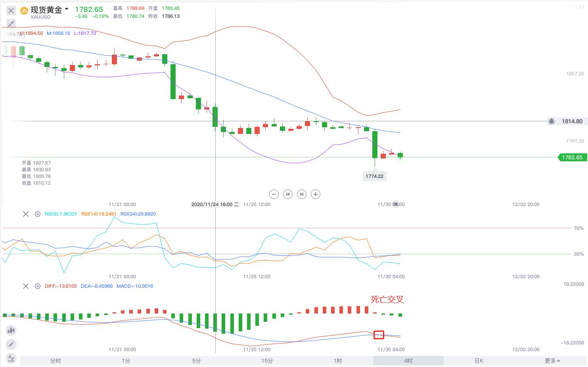Expand the 更多 timeframe menu
588x367 pixels.
552,361
